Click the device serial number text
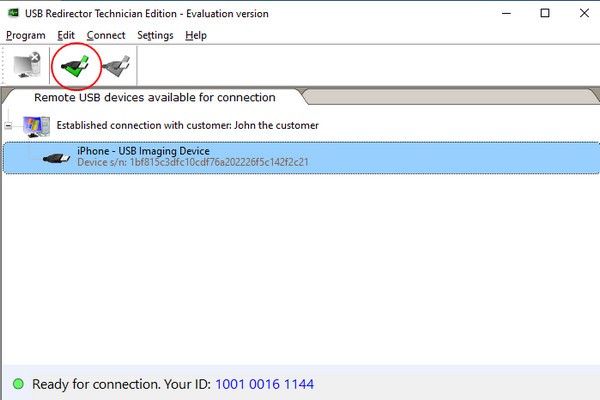This screenshot has width=600, height=400. [x=193, y=162]
